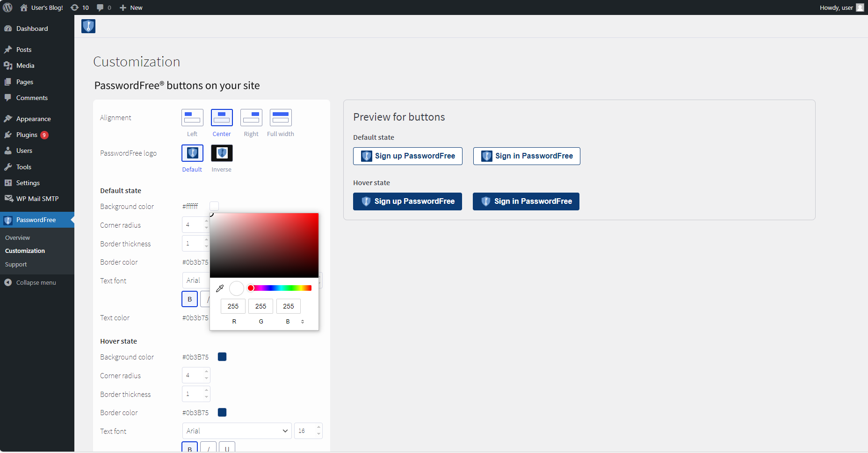Open Plugins in the sidebar
868x453 pixels.
37,135
